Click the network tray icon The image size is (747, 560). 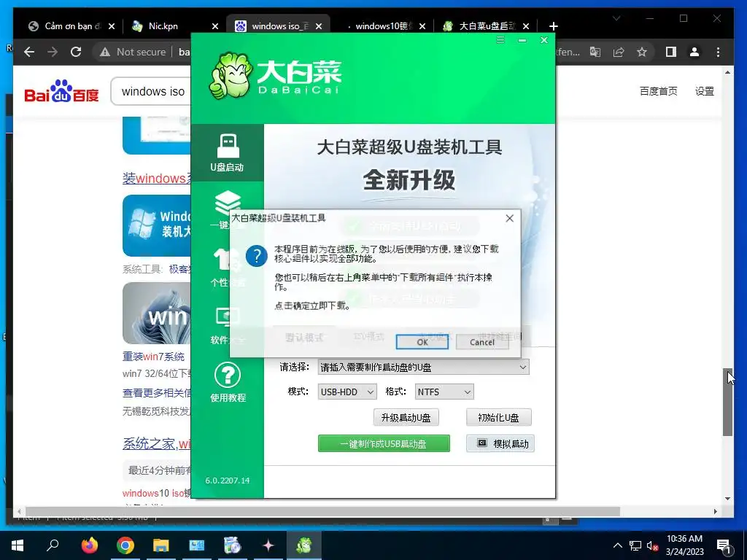pyautogui.click(x=635, y=545)
